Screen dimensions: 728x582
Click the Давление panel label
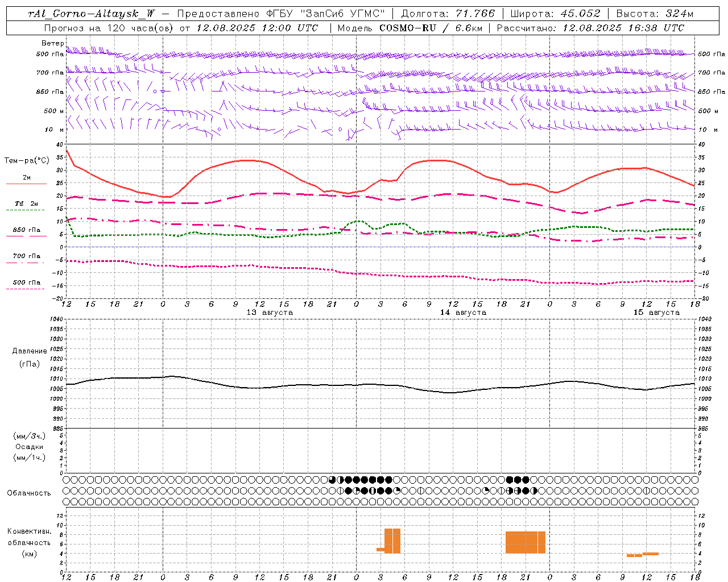pos(30,351)
